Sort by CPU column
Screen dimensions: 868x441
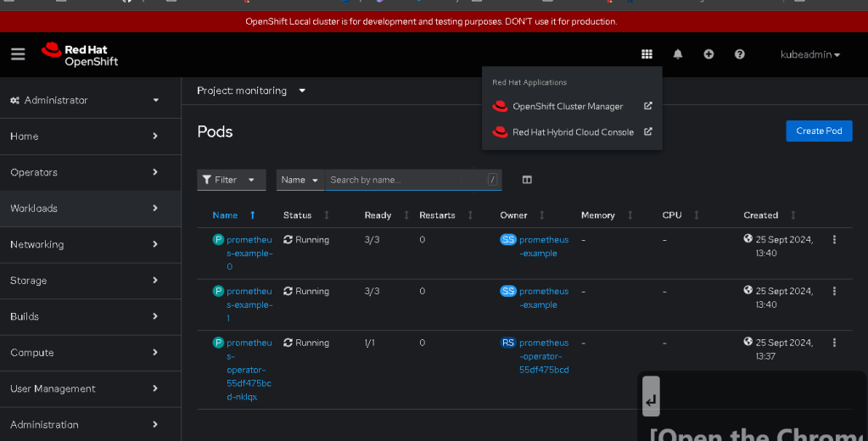click(697, 215)
